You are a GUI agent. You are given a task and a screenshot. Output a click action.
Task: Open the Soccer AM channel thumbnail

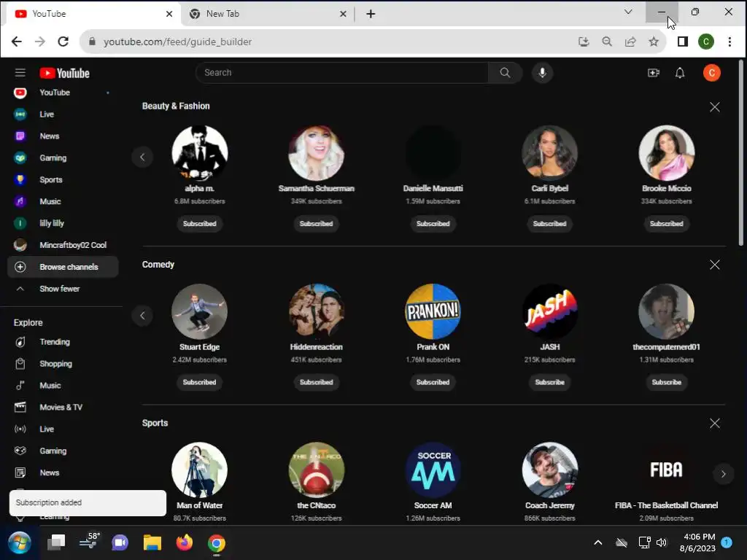click(x=433, y=470)
